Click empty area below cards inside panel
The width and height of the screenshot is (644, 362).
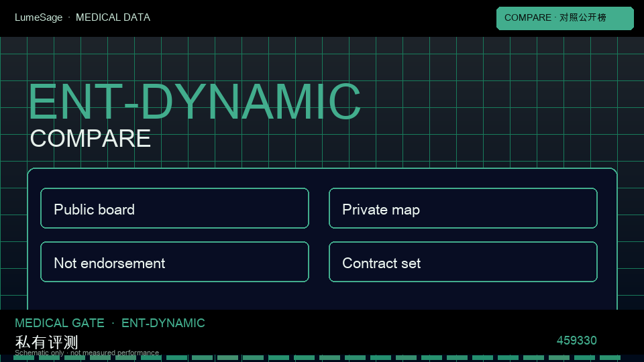pos(323,296)
